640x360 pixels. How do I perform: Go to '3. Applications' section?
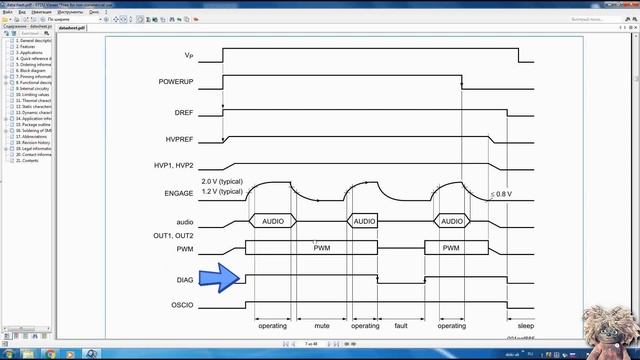click(29, 53)
